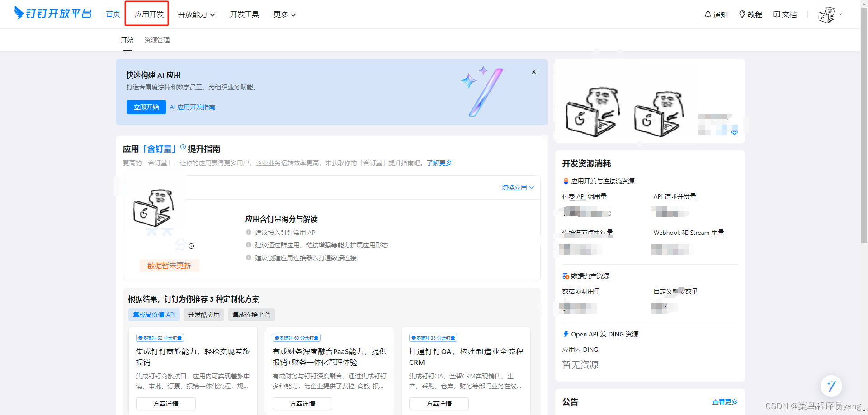The image size is (868, 415).
Task: Open the 应用开发 navigation item
Action: [149, 14]
